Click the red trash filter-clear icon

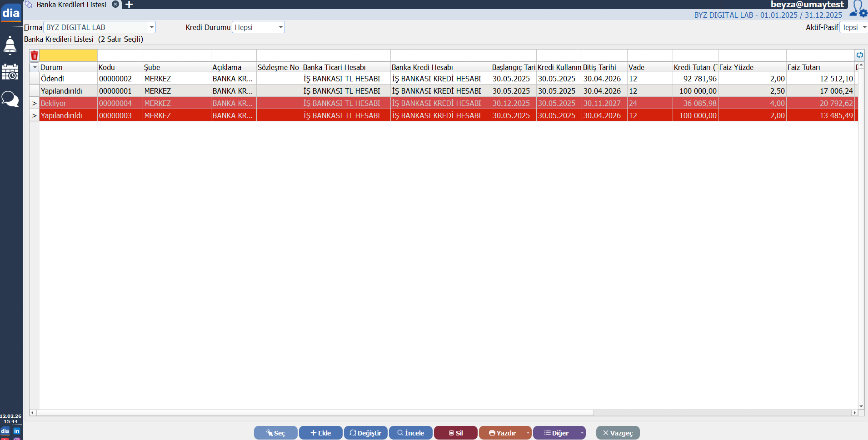[35, 55]
